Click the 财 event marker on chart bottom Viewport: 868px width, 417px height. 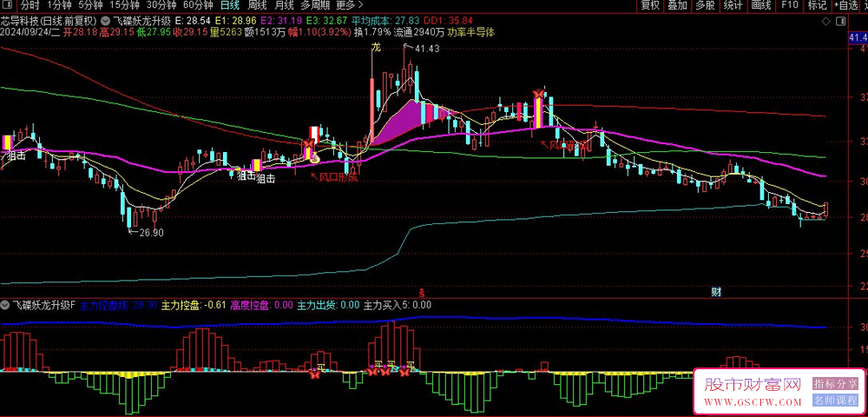click(716, 291)
